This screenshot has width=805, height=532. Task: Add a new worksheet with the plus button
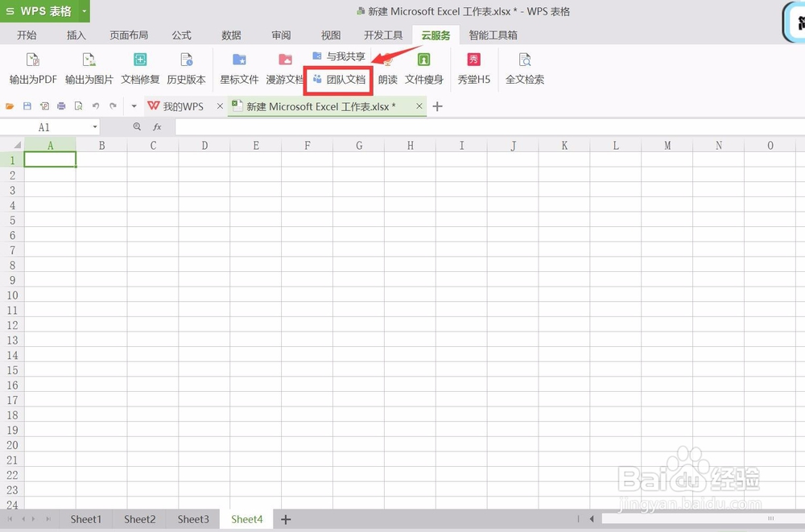285,519
